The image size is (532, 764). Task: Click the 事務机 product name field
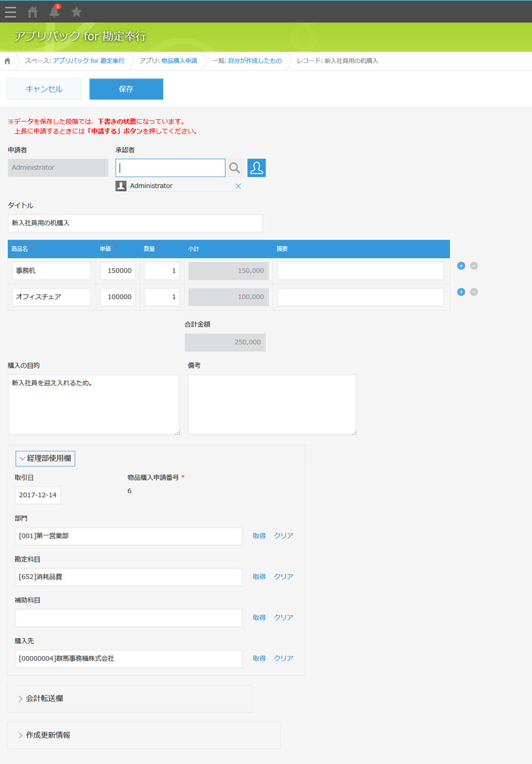pos(52,271)
